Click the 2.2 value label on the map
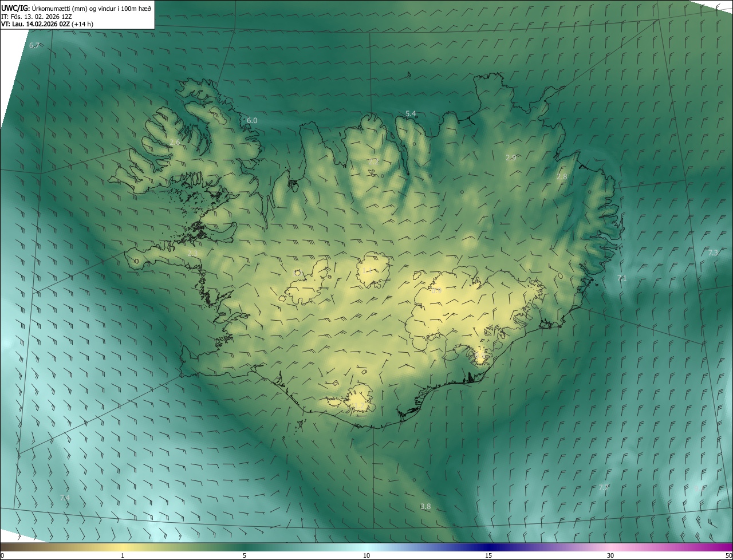 click(x=373, y=162)
